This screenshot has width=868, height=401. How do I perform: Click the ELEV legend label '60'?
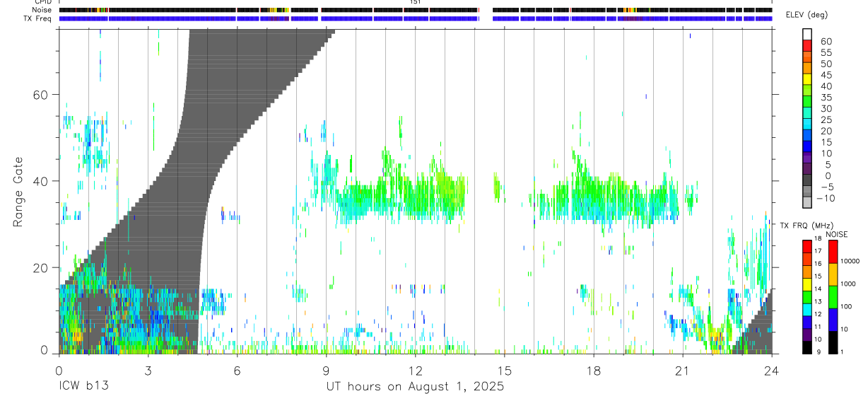pyautogui.click(x=826, y=40)
